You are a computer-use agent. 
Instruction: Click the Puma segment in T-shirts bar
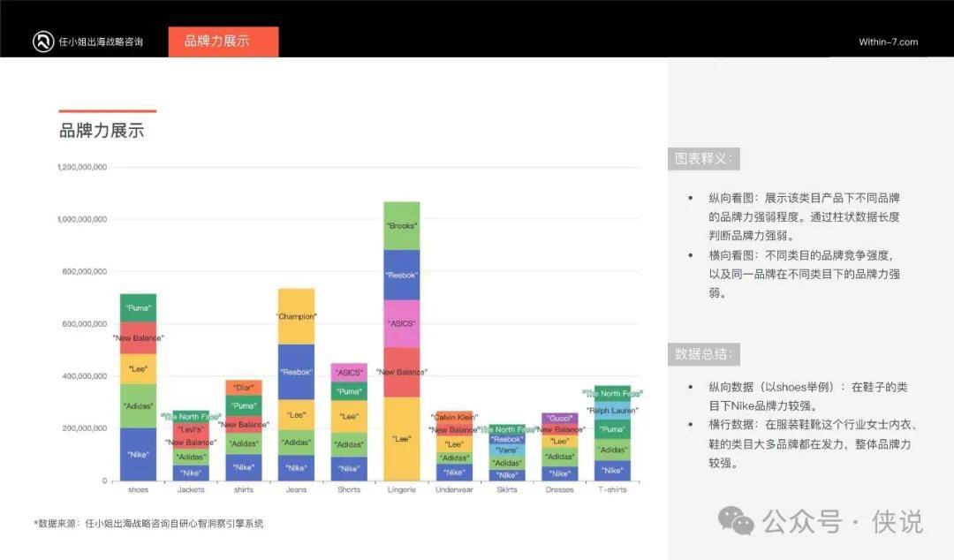pos(612,429)
